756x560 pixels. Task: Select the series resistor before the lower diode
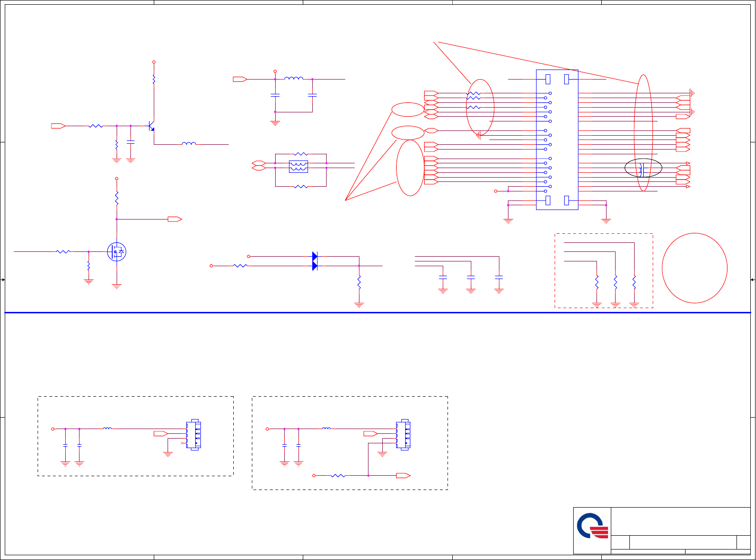click(x=240, y=266)
